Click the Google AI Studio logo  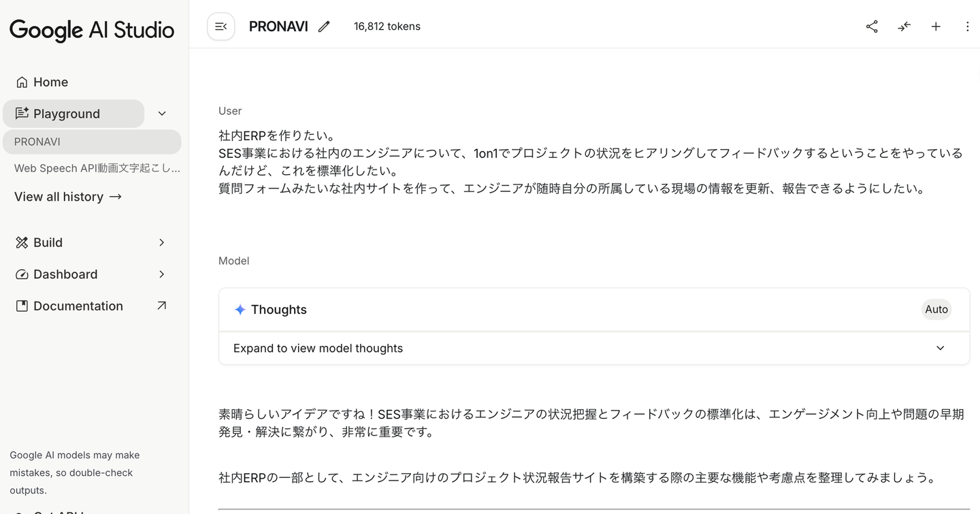(x=92, y=30)
